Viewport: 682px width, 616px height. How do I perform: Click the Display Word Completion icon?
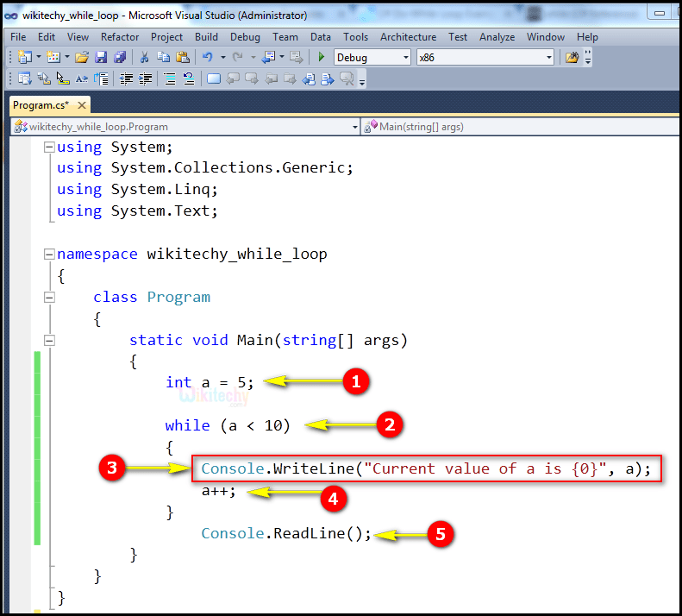coord(81,79)
